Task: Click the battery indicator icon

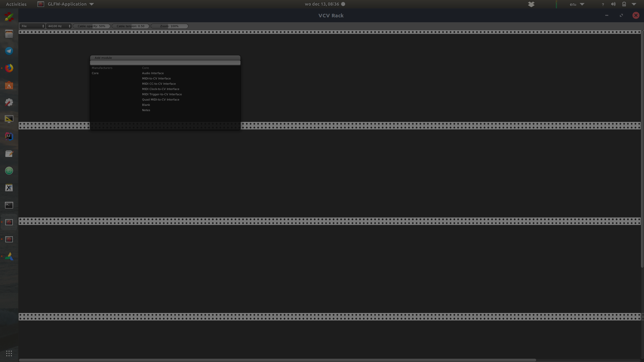Action: [624, 4]
